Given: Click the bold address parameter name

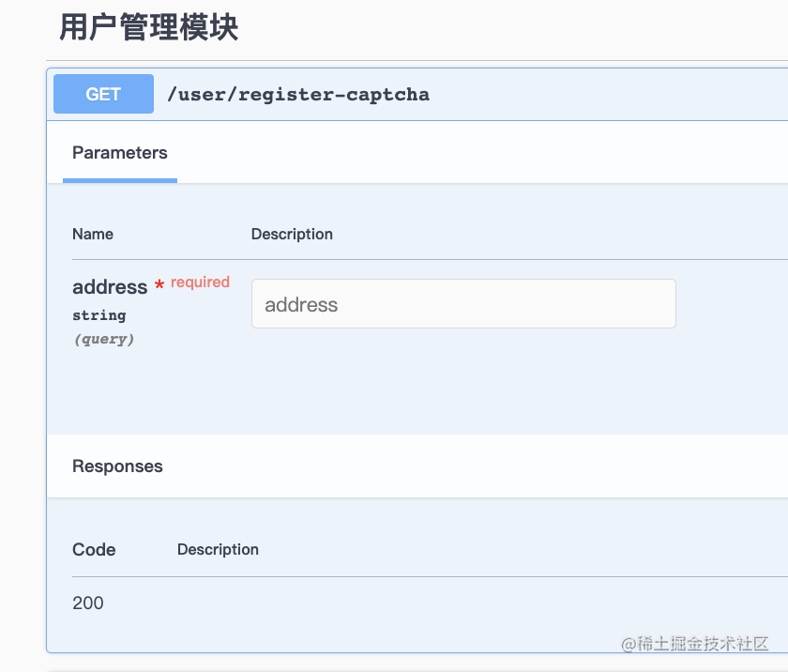Looking at the screenshot, I should 110,287.
